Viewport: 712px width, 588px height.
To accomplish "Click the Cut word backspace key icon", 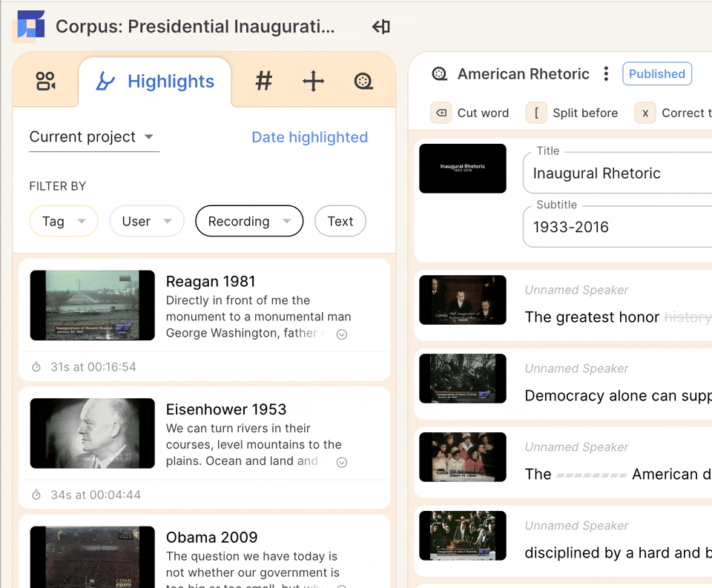I will (441, 113).
